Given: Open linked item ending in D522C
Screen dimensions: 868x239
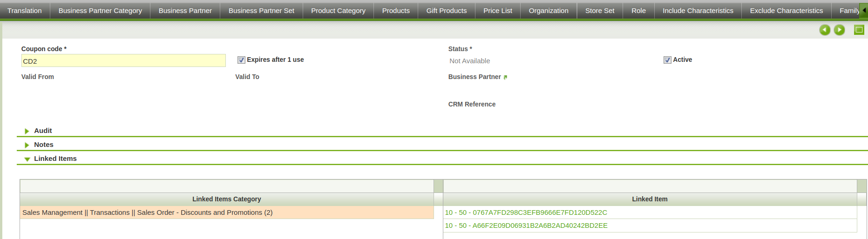Looking at the screenshot, I should coord(526,212).
